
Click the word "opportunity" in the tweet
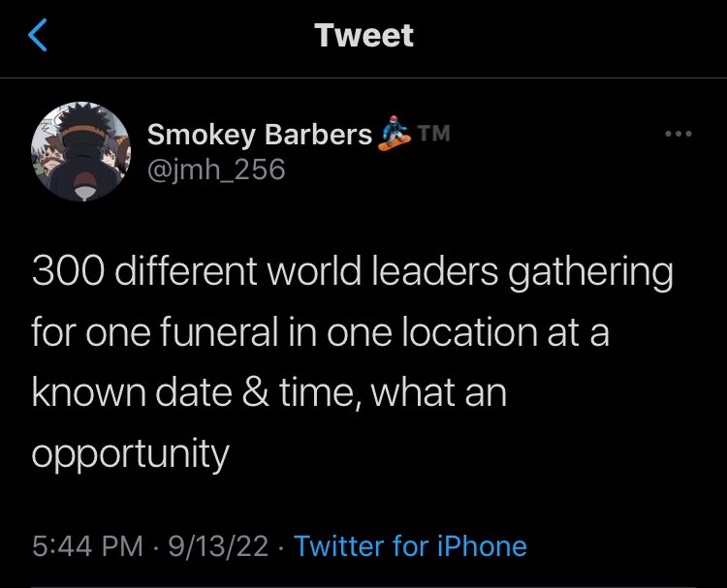point(130,452)
